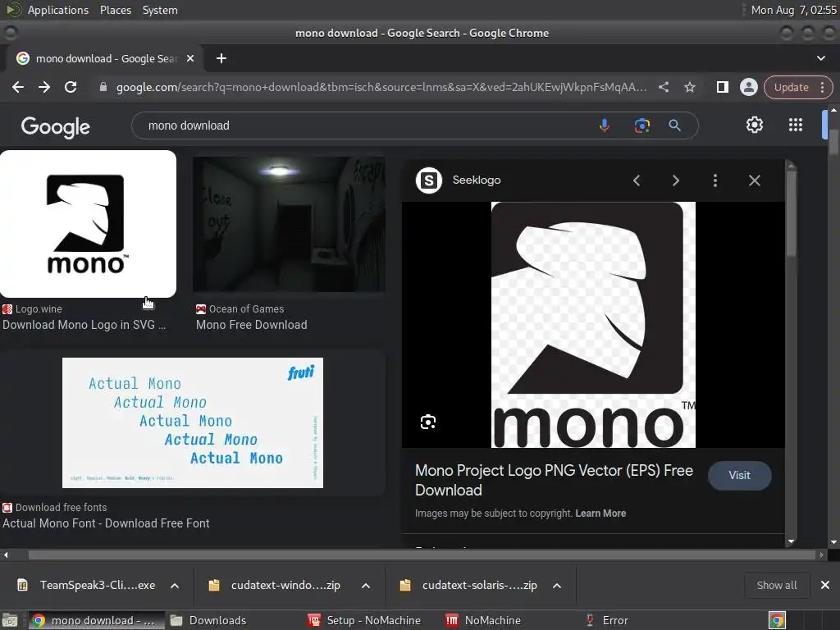Show desktop icon in bottom panel
840x630 pixels.
(x=10, y=620)
